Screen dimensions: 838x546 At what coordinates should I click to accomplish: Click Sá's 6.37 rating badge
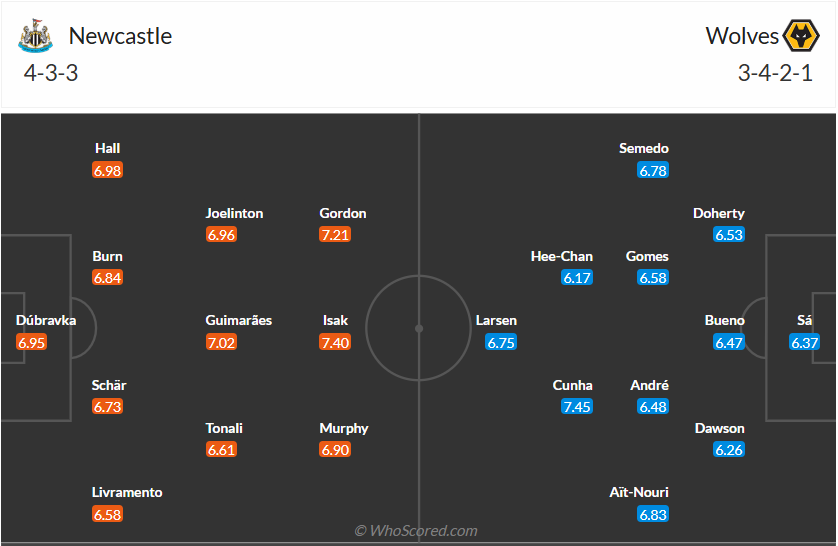(x=805, y=342)
